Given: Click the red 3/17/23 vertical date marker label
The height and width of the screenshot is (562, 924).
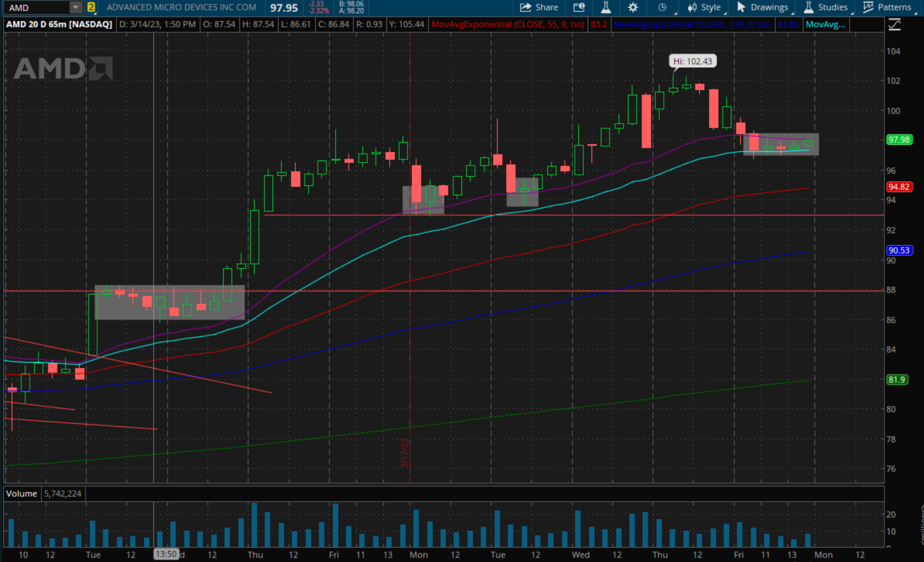Looking at the screenshot, I should 405,453.
